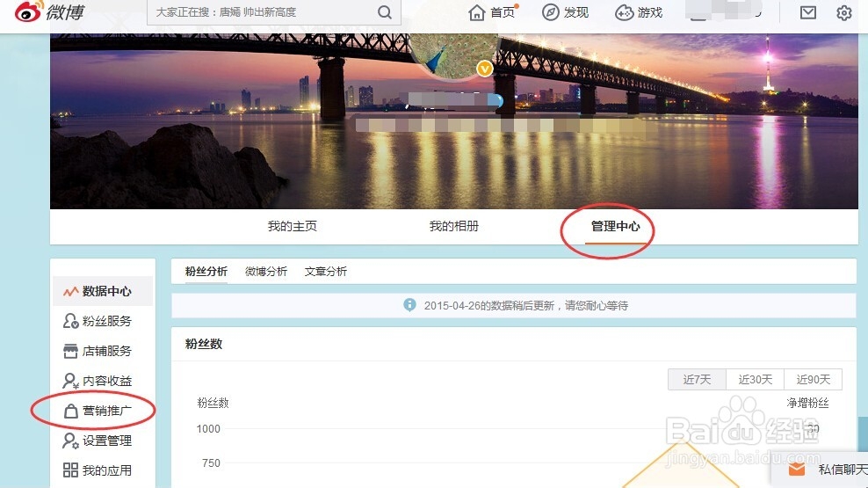Select 文章分析 tab
Image resolution: width=868 pixels, height=488 pixels.
tap(325, 272)
